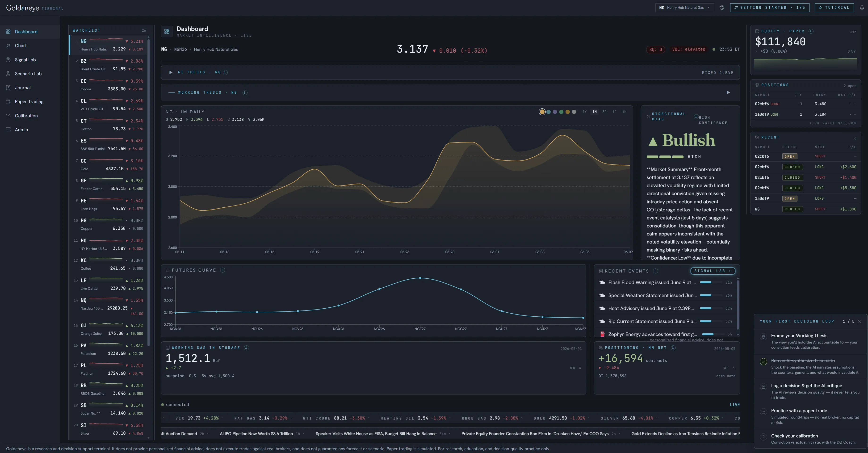Viewport: 868px width, 453px height.
Task: Click the Getting Started 1/5 button
Action: (x=769, y=8)
